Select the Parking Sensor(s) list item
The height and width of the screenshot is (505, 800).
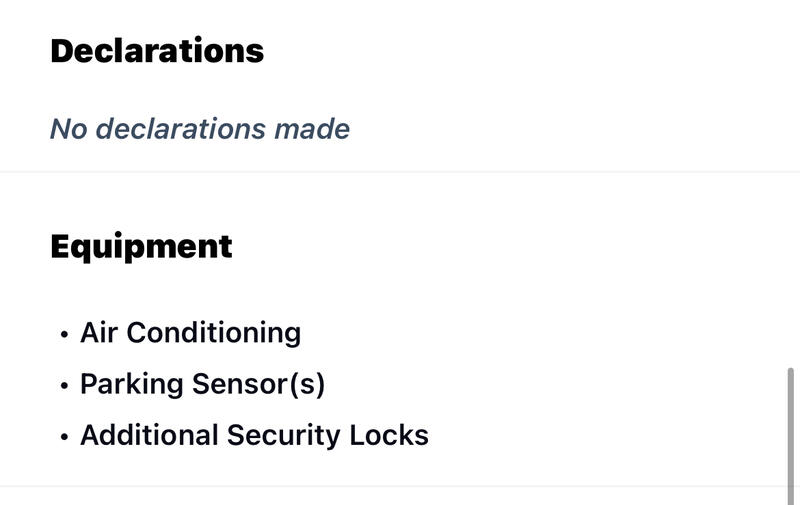202,384
